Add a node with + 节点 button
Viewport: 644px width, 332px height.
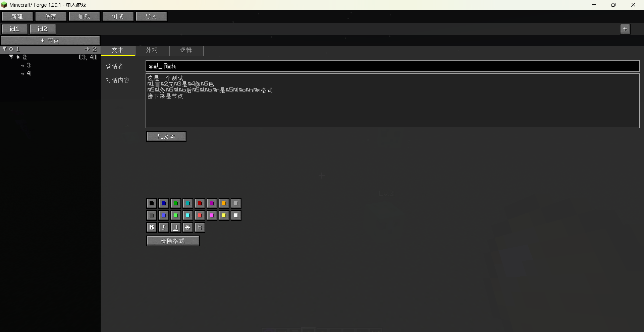coord(50,41)
